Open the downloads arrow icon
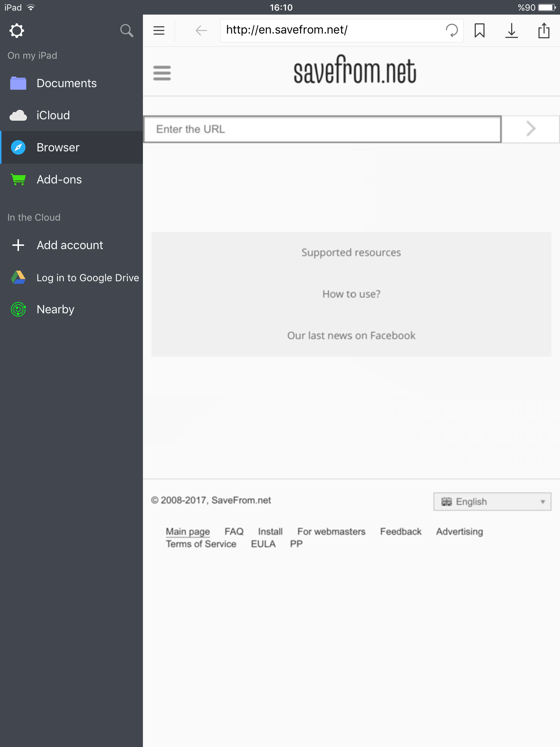The image size is (560, 747). (x=512, y=30)
